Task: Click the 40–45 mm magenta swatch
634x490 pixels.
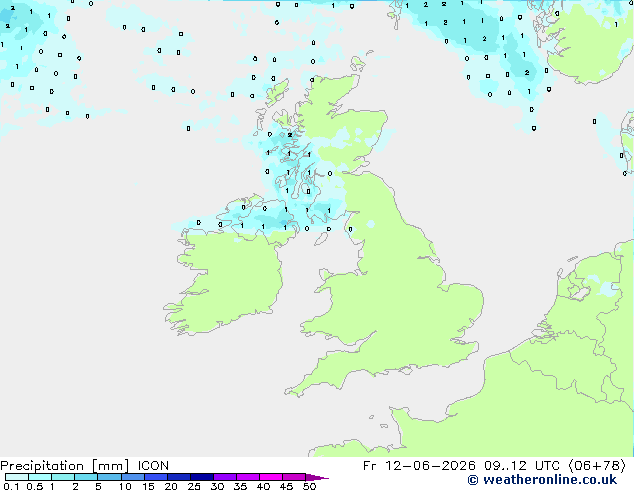Action: [271, 477]
